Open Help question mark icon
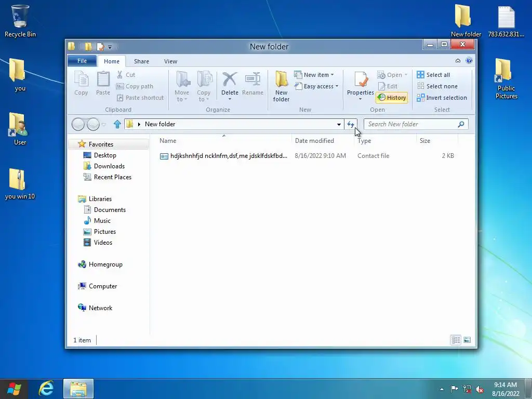Screen dimensions: 532x399 coord(469,61)
